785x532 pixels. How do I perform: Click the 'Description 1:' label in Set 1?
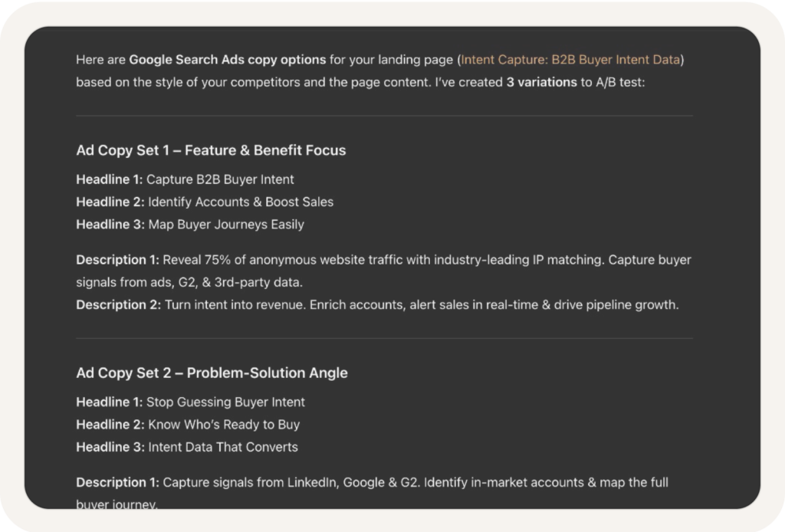(117, 260)
